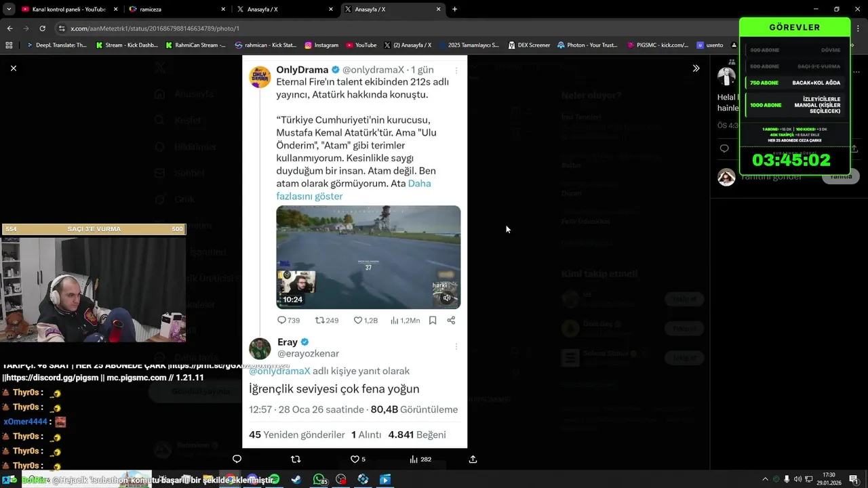Click the 739 replies icon on OnlyDrama tweet

[x=288, y=320]
